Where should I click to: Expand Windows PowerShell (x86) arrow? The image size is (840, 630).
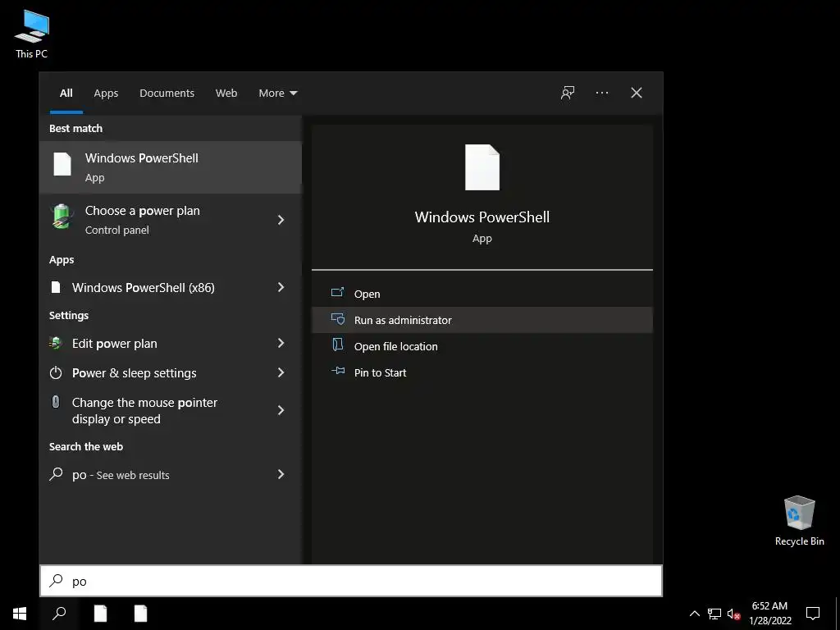(281, 287)
